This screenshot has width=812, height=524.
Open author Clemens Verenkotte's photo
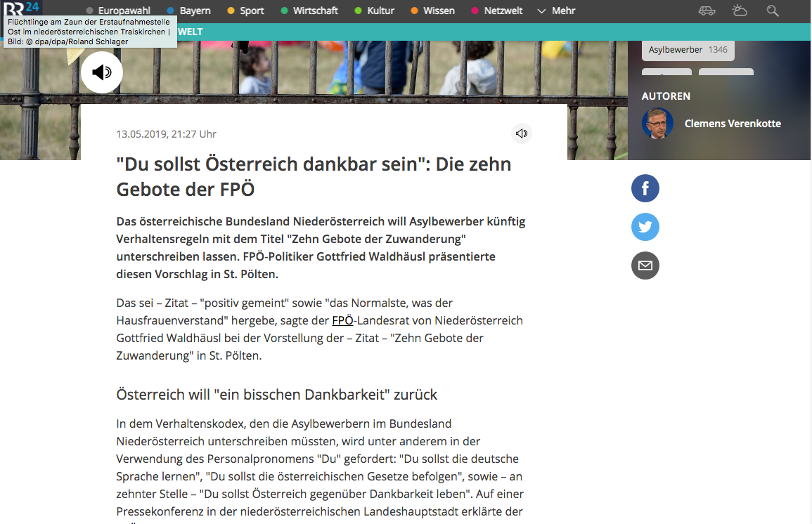coord(657,124)
